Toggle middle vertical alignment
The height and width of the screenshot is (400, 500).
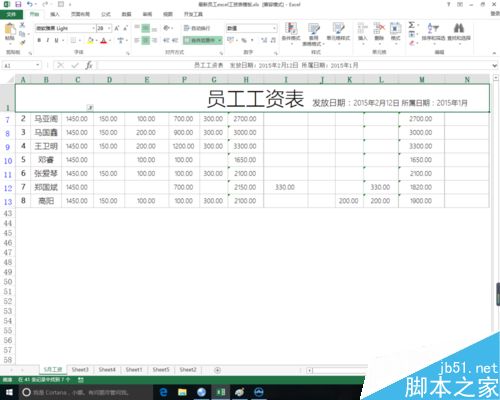146,28
